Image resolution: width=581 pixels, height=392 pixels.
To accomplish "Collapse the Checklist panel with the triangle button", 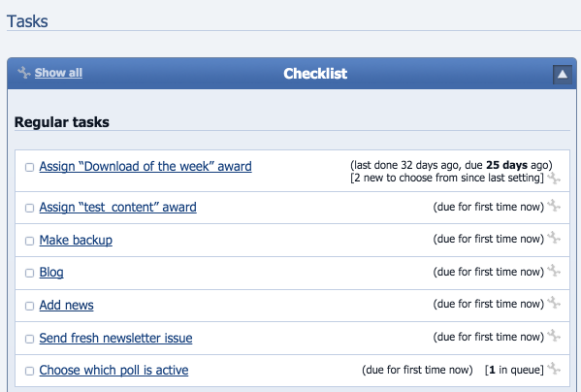I will pyautogui.click(x=563, y=75).
